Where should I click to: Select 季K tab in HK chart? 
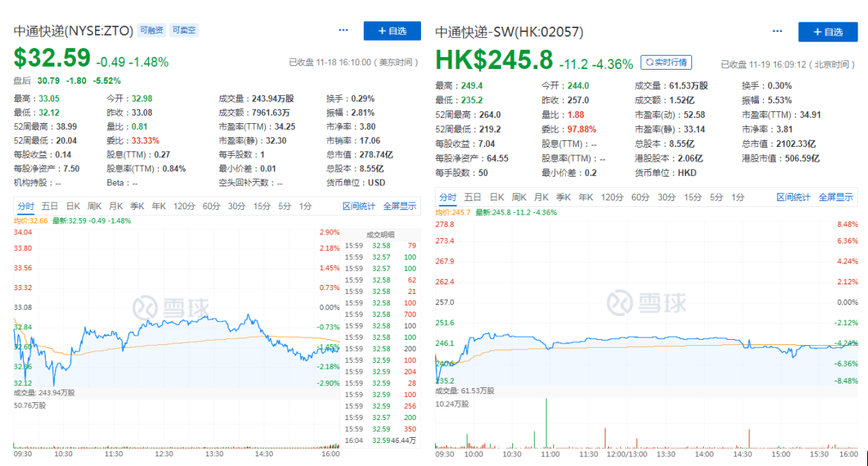563,197
